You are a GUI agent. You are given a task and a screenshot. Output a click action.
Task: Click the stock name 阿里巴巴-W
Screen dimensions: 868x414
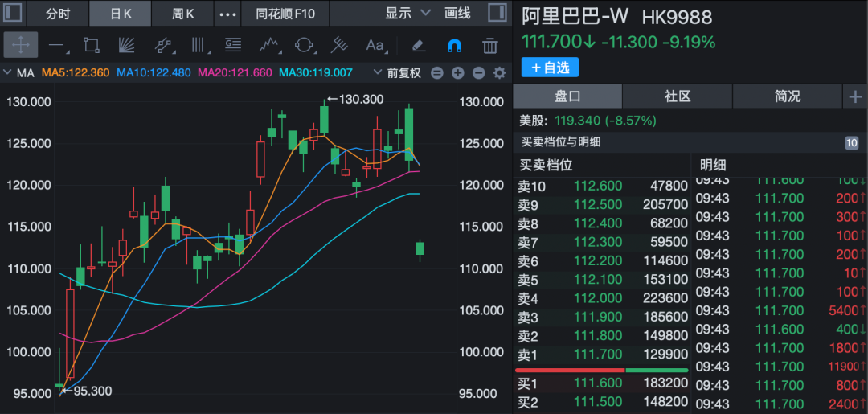pyautogui.click(x=575, y=17)
